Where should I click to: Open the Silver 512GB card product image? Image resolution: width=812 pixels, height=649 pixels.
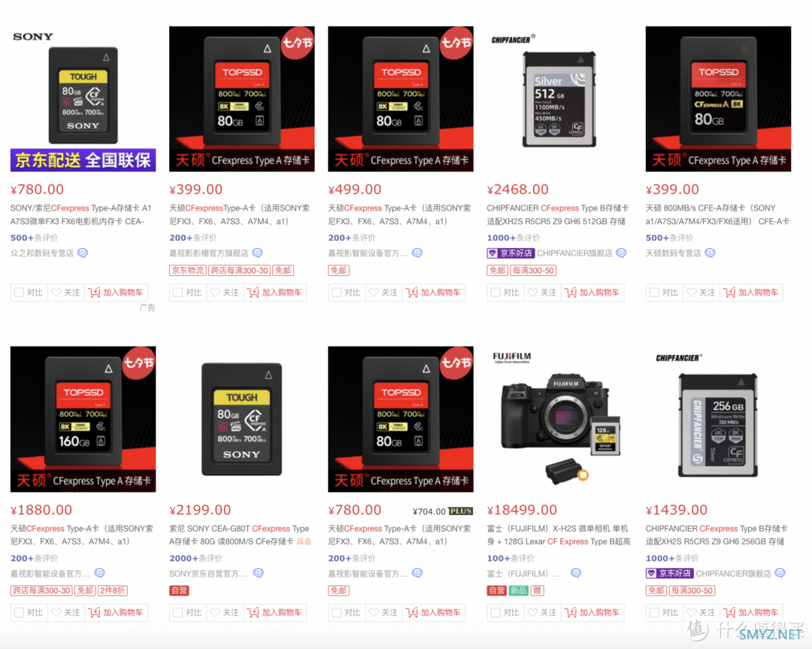[559, 99]
